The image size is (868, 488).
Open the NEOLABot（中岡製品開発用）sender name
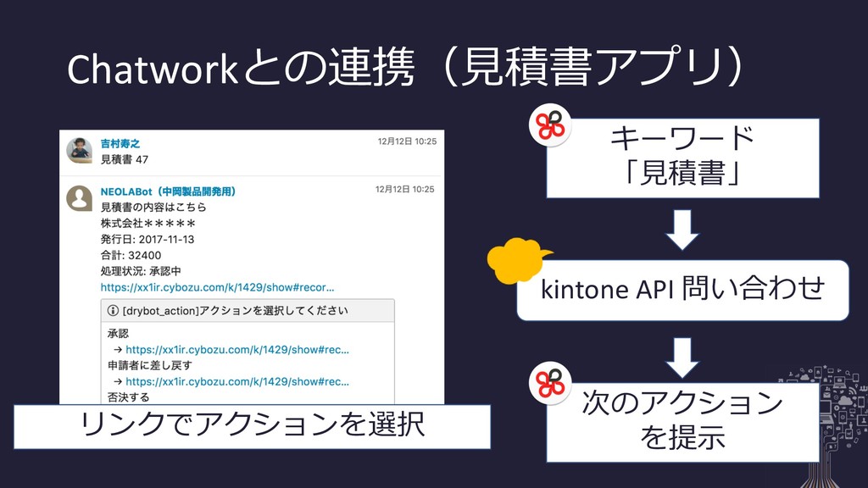pos(169,191)
